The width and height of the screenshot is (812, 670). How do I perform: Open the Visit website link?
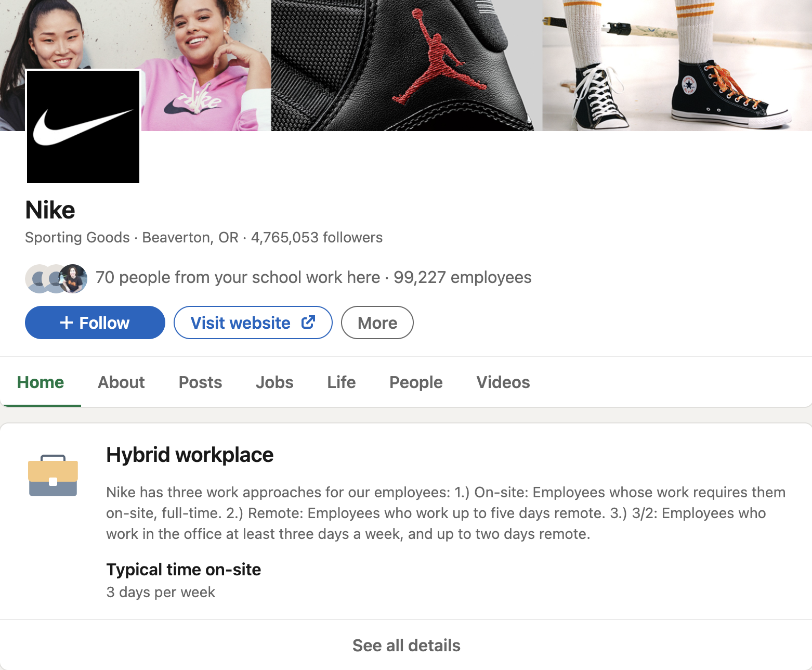click(x=253, y=323)
